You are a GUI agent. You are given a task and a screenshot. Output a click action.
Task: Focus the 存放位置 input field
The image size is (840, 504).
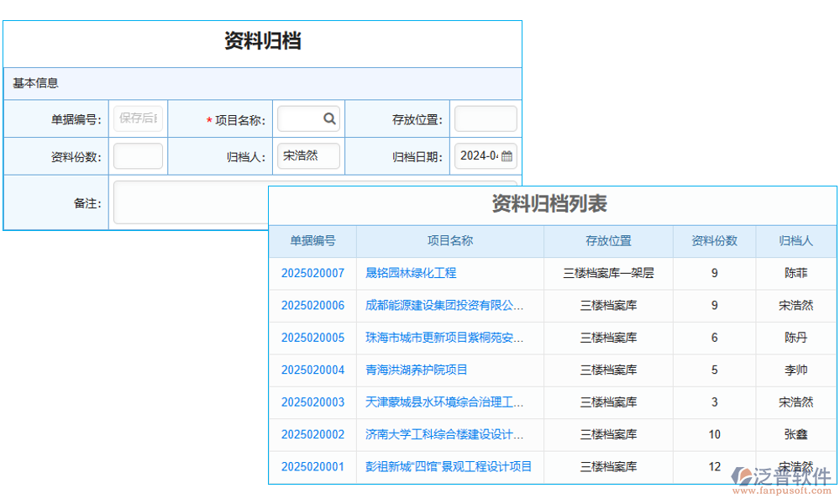pyautogui.click(x=486, y=118)
